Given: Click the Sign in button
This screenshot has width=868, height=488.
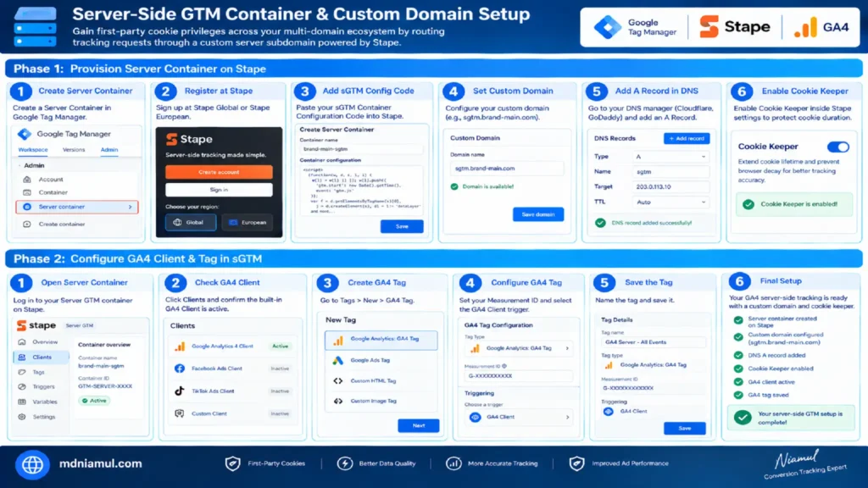Looking at the screenshot, I should [x=219, y=190].
